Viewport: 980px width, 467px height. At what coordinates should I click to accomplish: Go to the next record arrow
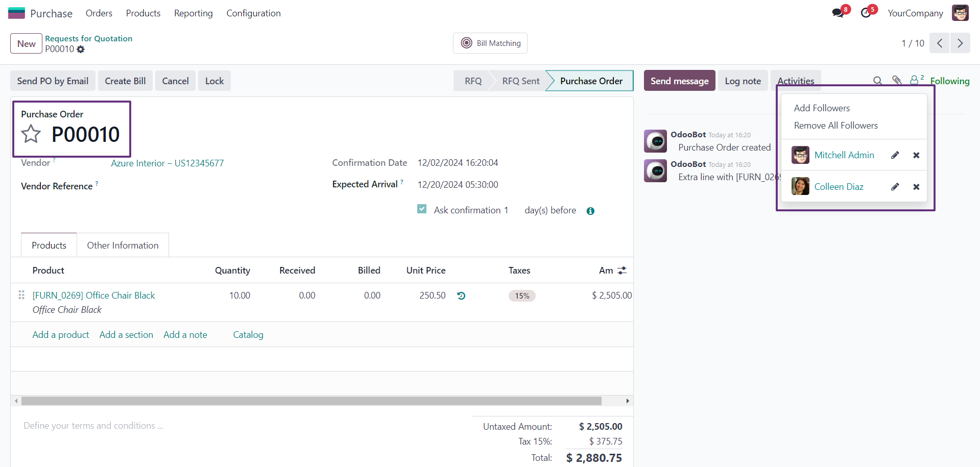960,43
